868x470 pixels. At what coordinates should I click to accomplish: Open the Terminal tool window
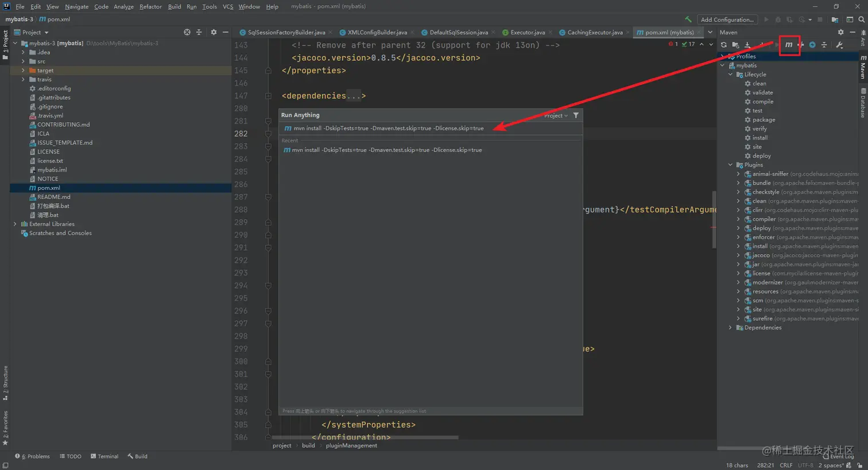104,456
